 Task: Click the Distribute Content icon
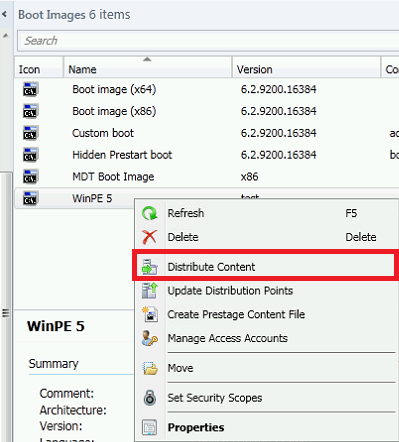pos(150,267)
